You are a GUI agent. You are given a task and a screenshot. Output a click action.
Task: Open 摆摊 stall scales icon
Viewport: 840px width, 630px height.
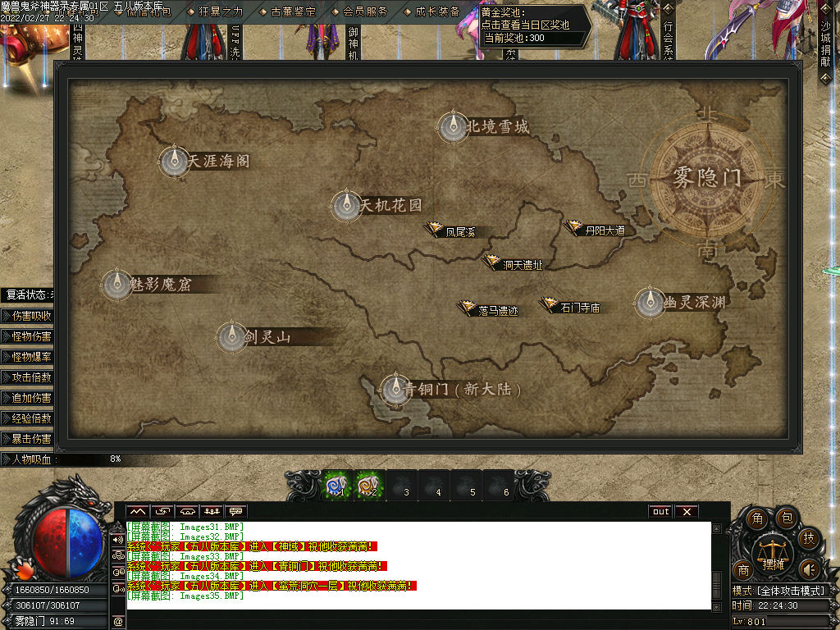click(773, 555)
